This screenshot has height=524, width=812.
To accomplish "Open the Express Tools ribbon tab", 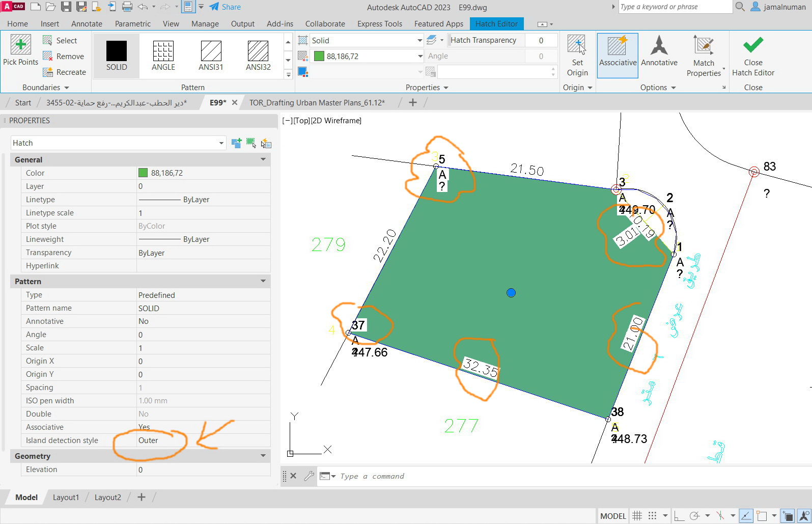I will 379,23.
